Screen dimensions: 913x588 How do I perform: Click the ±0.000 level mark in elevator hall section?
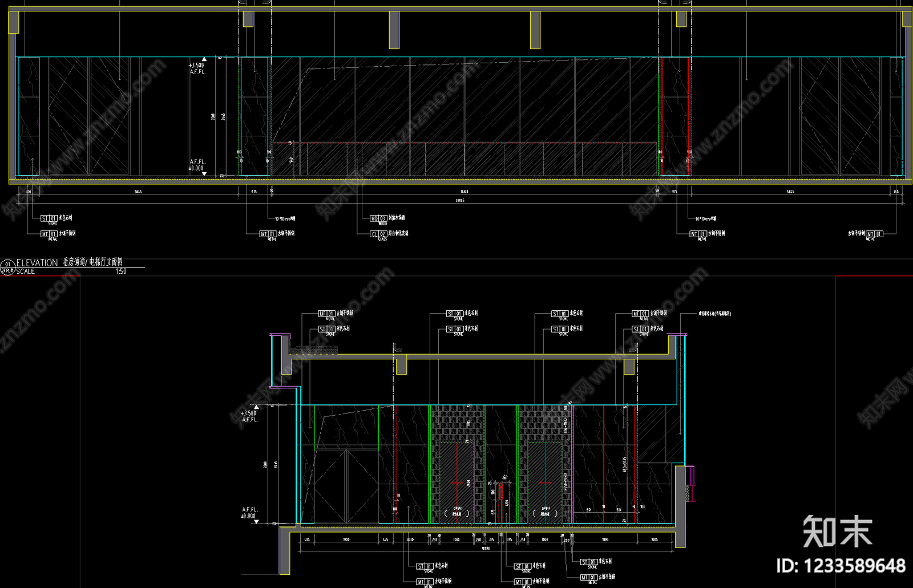pos(249,516)
